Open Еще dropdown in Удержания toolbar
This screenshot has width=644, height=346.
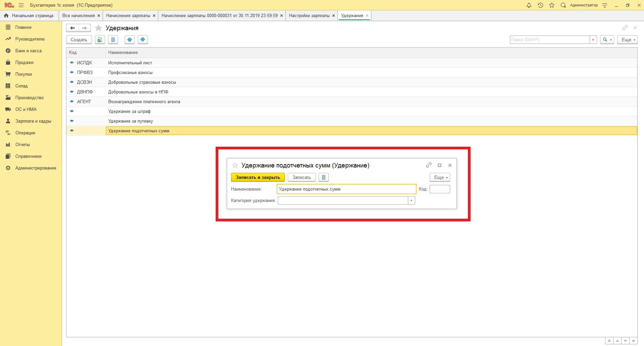click(x=627, y=40)
